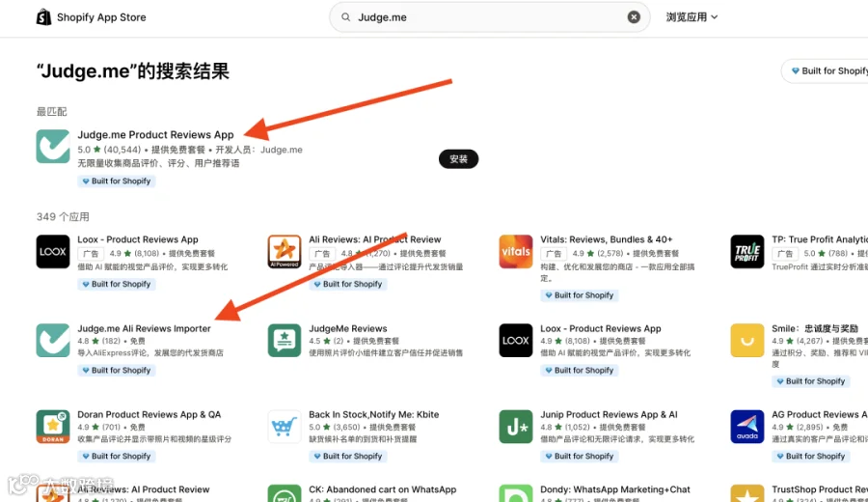The height and width of the screenshot is (502, 868).
Task: Open the Junip J* app icon
Action: 515,427
